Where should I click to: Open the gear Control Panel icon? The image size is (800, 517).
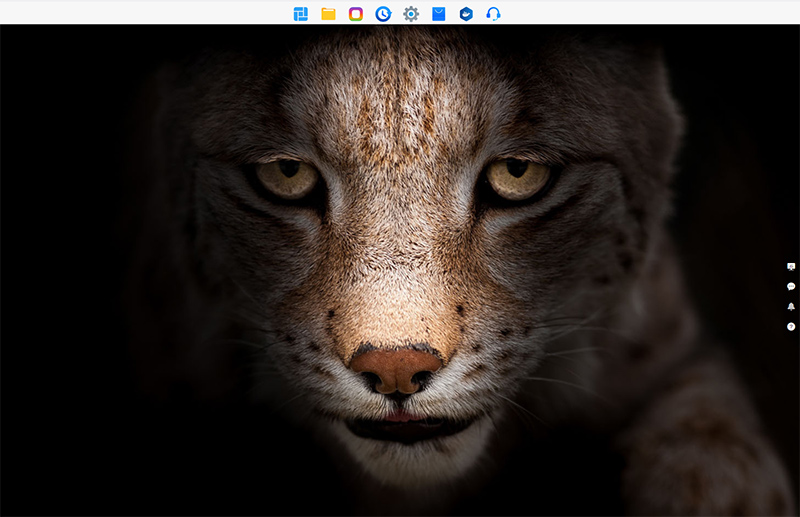[411, 14]
